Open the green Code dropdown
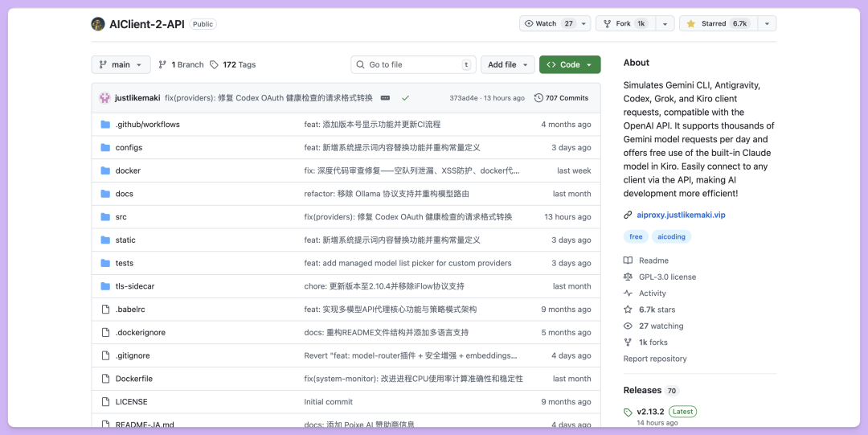This screenshot has height=435, width=868. [x=570, y=64]
